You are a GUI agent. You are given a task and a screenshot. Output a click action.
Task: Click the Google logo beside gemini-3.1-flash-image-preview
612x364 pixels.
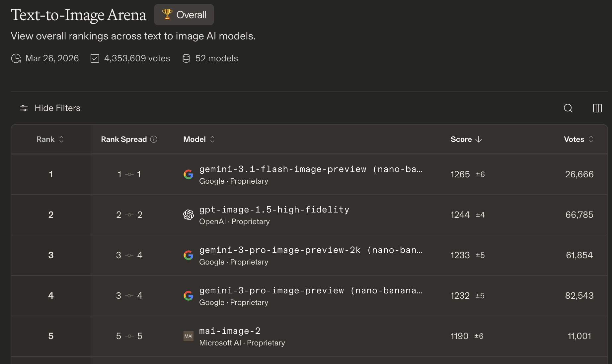(x=189, y=174)
